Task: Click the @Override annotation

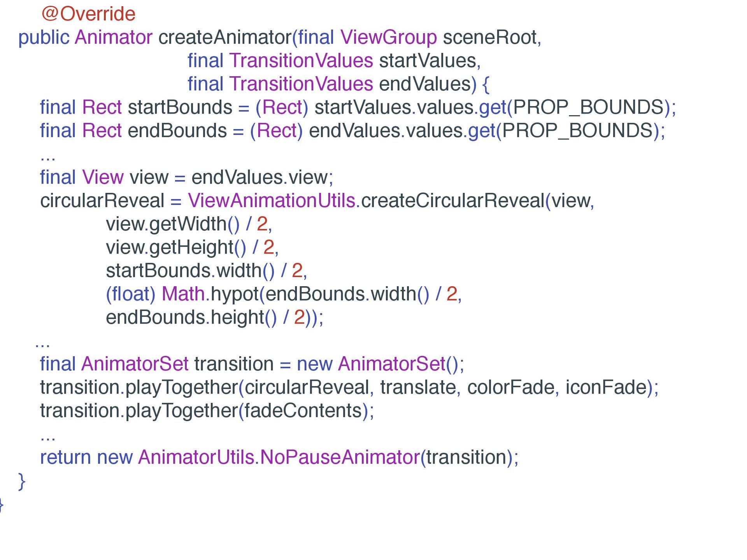Action: tap(88, 14)
